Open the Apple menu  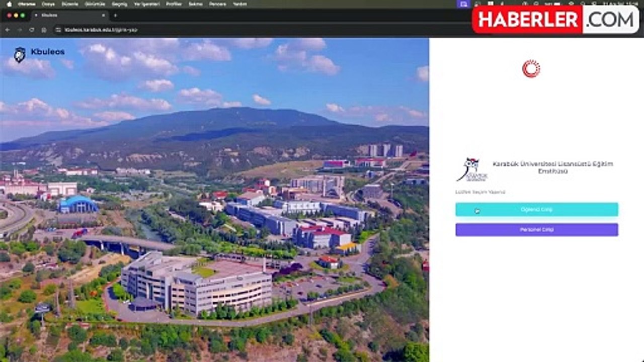(x=9, y=4)
